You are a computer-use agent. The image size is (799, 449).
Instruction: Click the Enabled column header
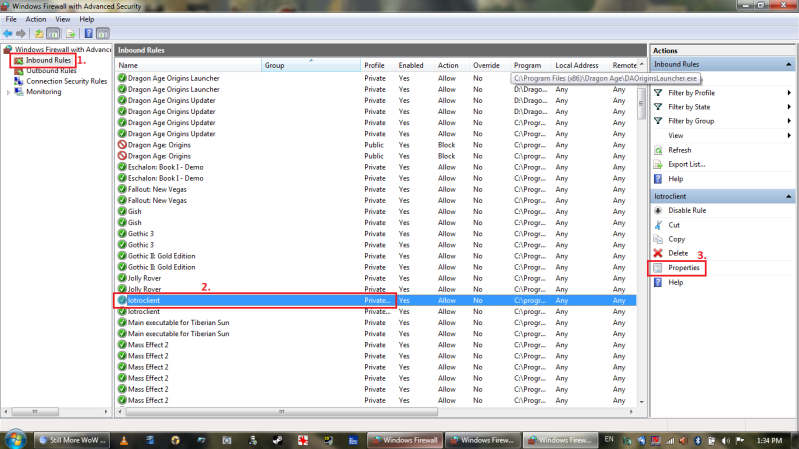click(x=414, y=65)
